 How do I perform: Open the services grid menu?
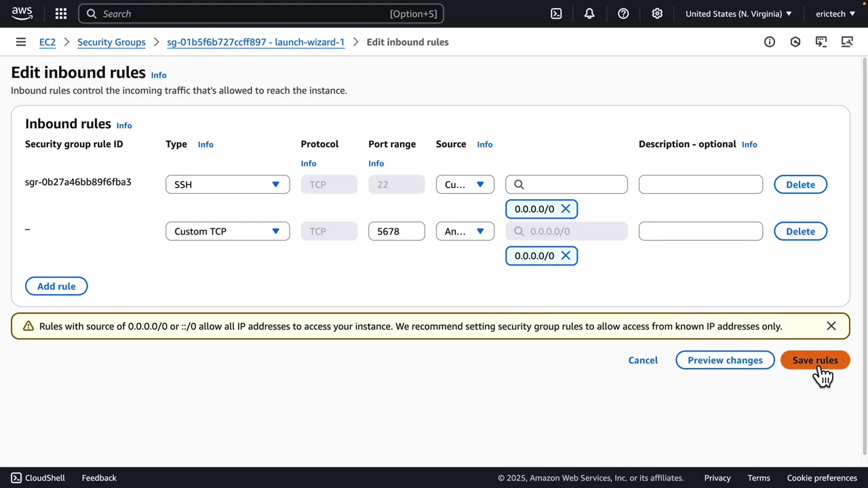pyautogui.click(x=61, y=14)
